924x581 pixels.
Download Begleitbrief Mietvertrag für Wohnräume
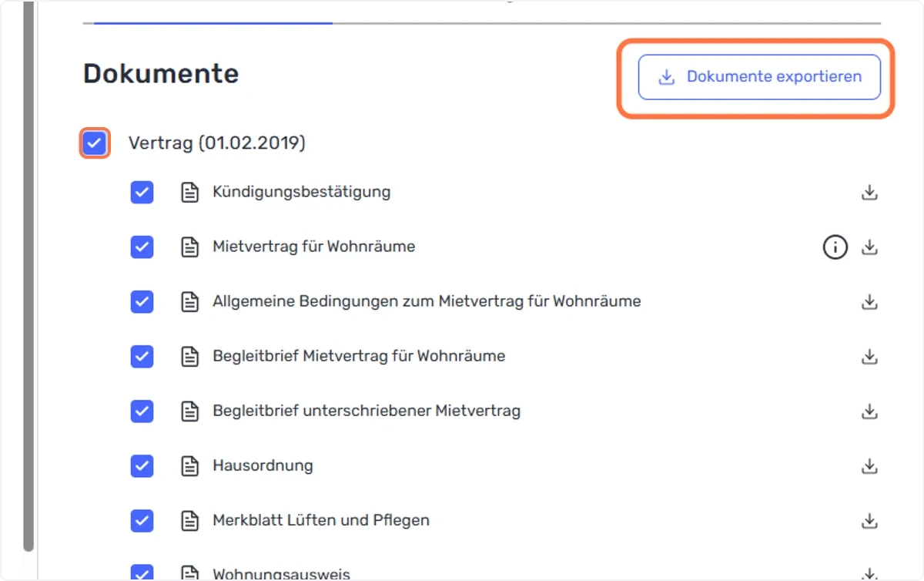click(x=869, y=357)
